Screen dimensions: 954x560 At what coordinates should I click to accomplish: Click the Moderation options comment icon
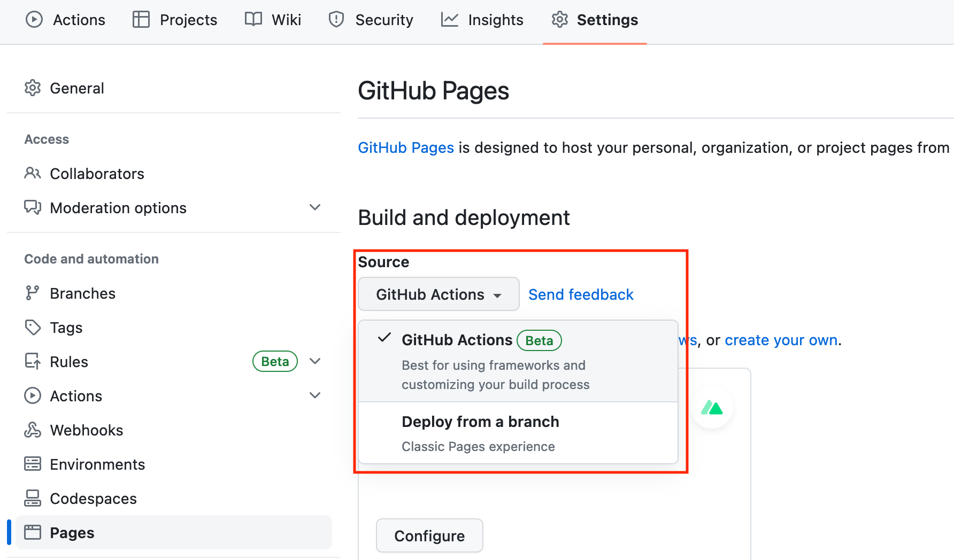[33, 207]
